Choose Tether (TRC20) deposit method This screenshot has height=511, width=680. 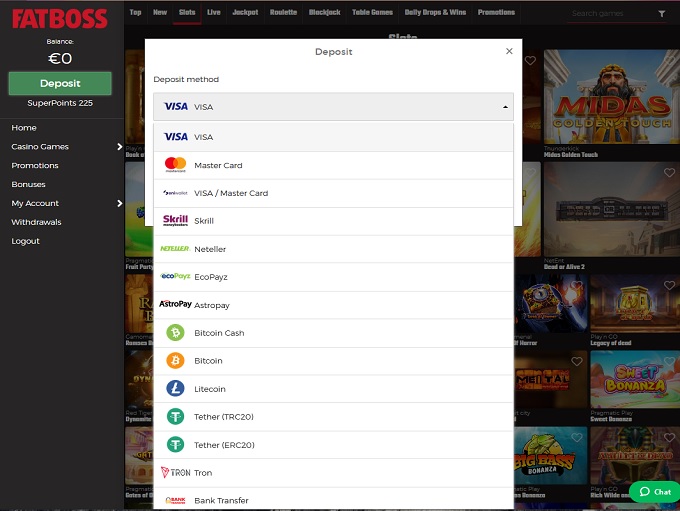333,416
